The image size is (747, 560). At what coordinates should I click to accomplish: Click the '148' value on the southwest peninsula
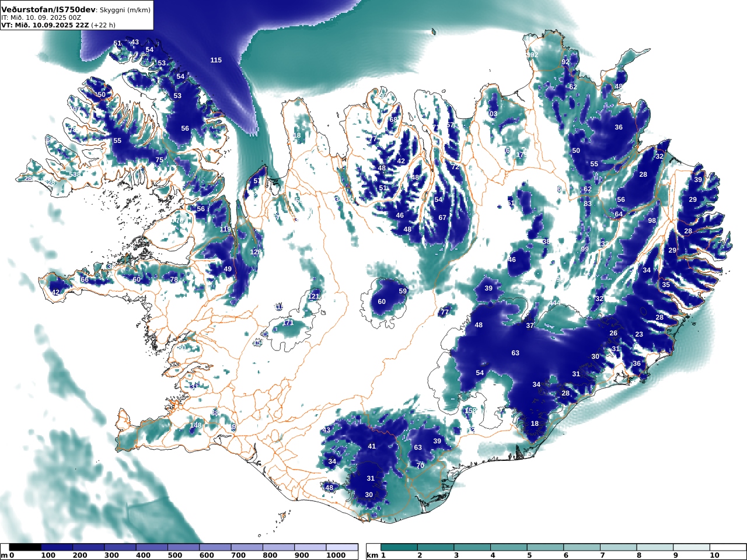click(x=196, y=425)
